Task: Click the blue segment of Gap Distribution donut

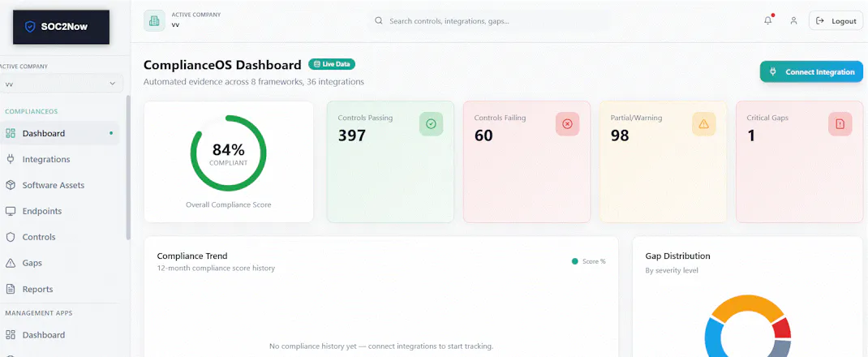Action: (715, 338)
